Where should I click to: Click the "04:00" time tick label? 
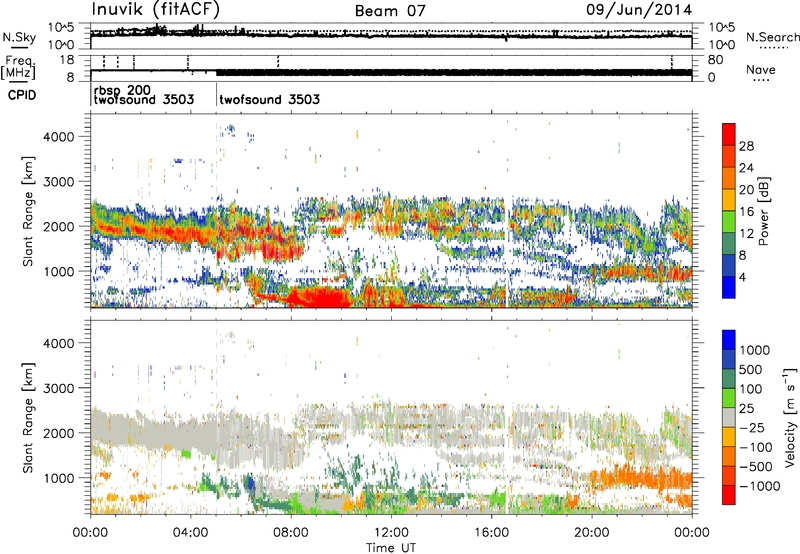coord(190,533)
